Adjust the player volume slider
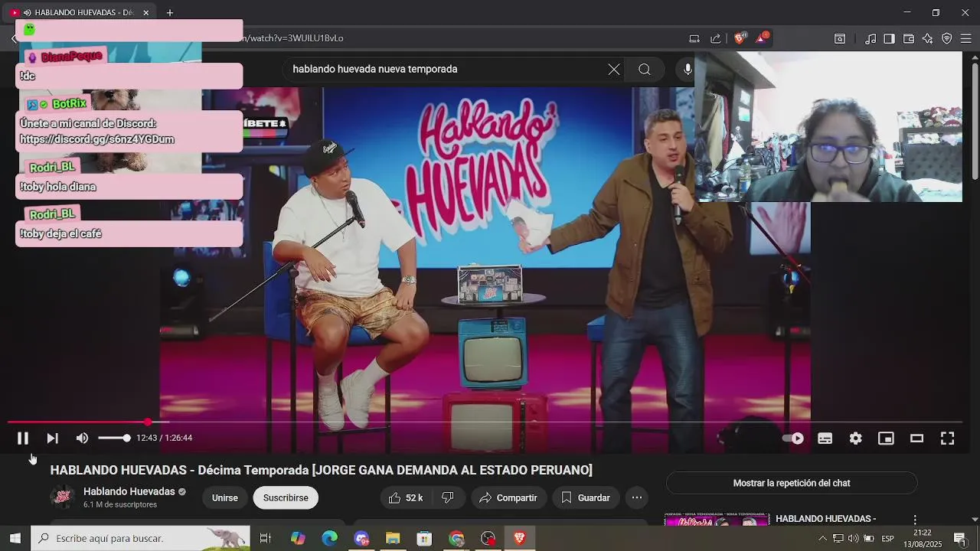Image resolution: width=980 pixels, height=551 pixels. (114, 438)
